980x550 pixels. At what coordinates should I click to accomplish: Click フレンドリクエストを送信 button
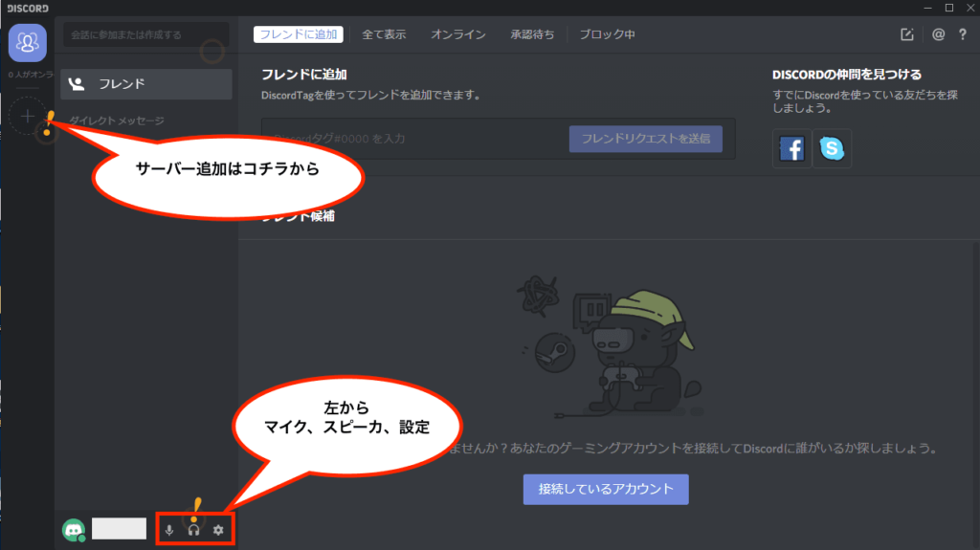pyautogui.click(x=646, y=139)
